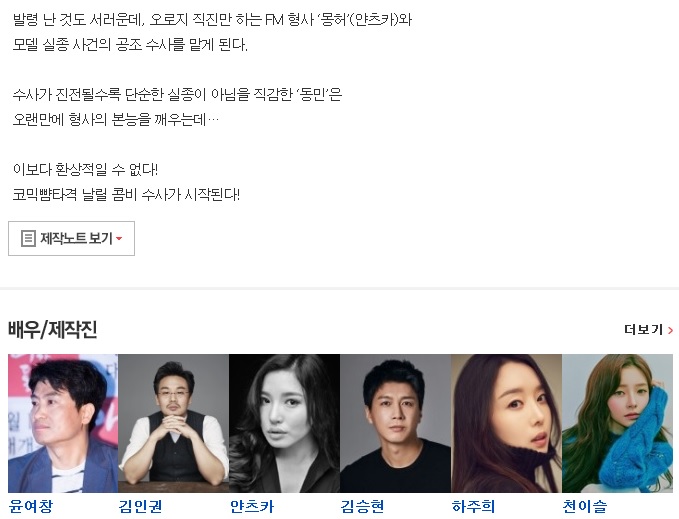
Task: Click the 윤여창 name link
Action: pyautogui.click(x=31, y=506)
